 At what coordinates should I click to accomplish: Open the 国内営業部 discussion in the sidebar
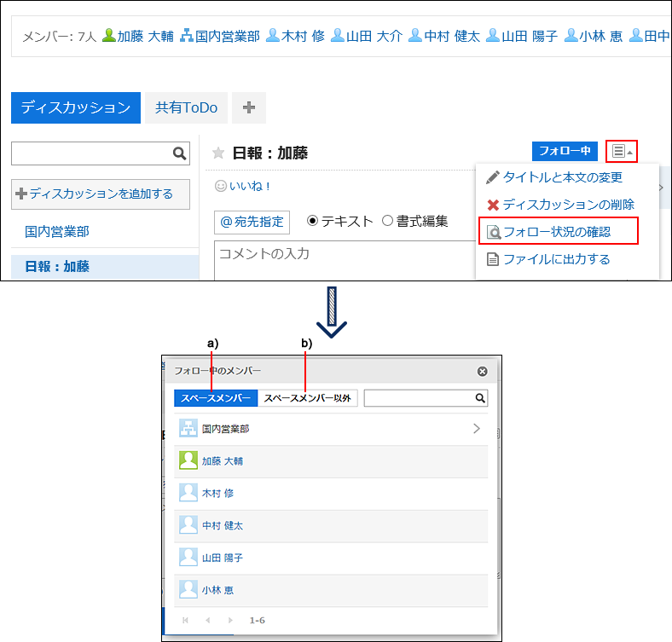[57, 232]
